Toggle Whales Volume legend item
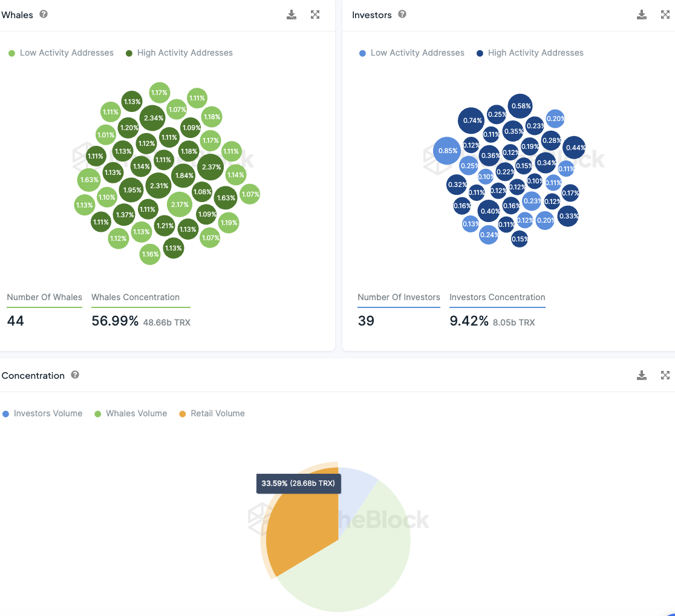The height and width of the screenshot is (616, 675). [x=131, y=413]
